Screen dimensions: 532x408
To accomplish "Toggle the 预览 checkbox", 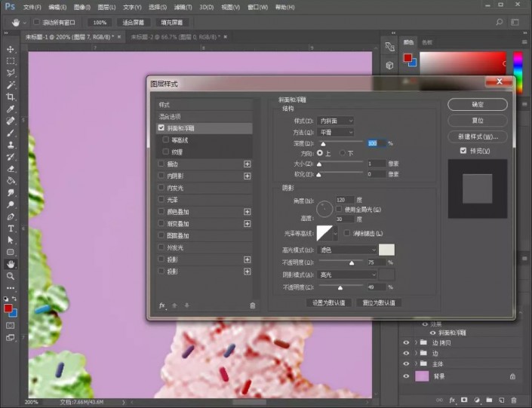I will [463, 151].
